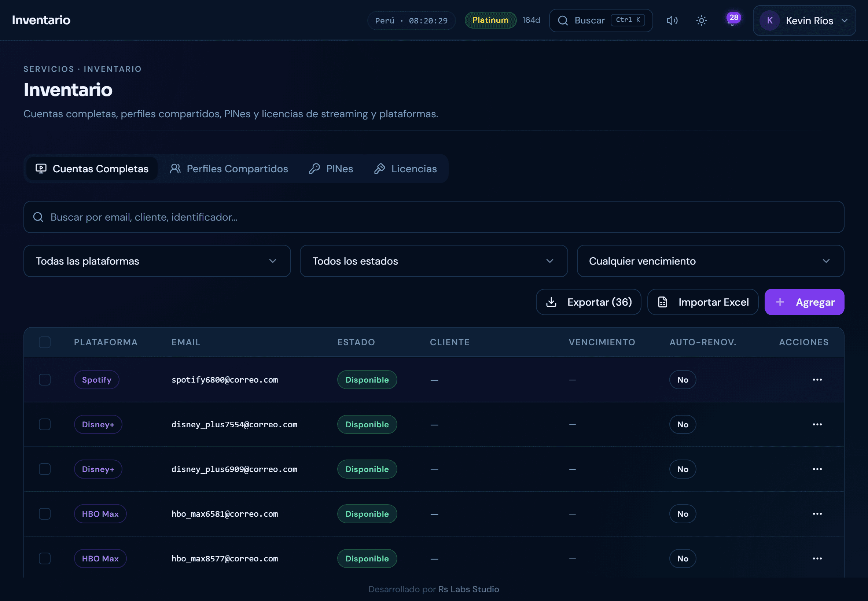
Task: Click the magnifier icon in top Buscar box
Action: pyautogui.click(x=563, y=20)
